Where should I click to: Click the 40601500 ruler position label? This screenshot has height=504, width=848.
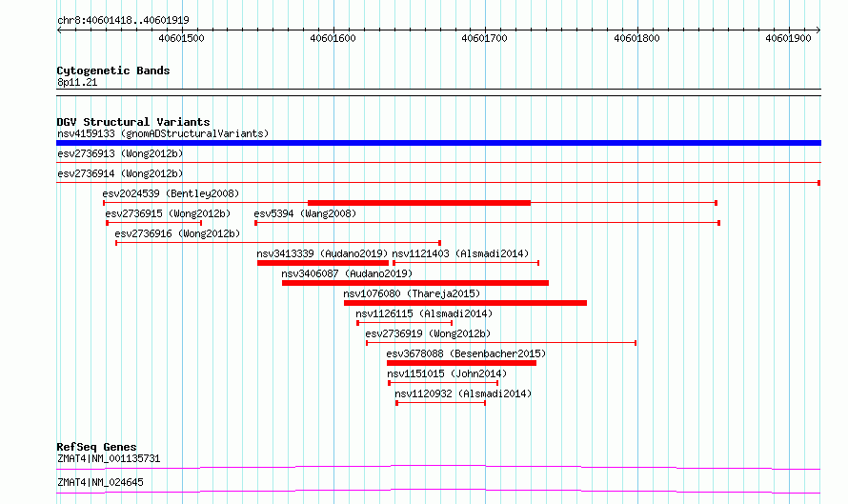[x=181, y=38]
